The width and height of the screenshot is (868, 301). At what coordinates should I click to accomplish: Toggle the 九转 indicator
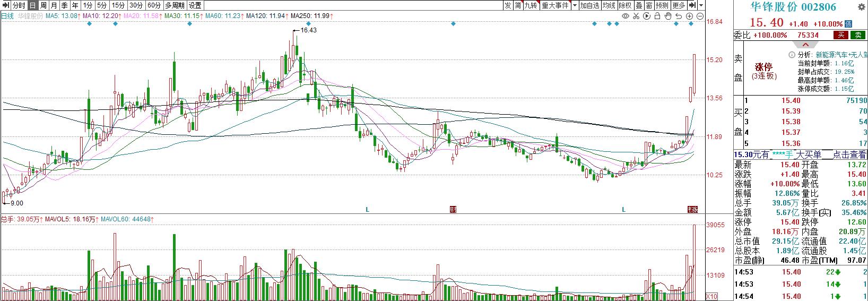tap(531, 5)
